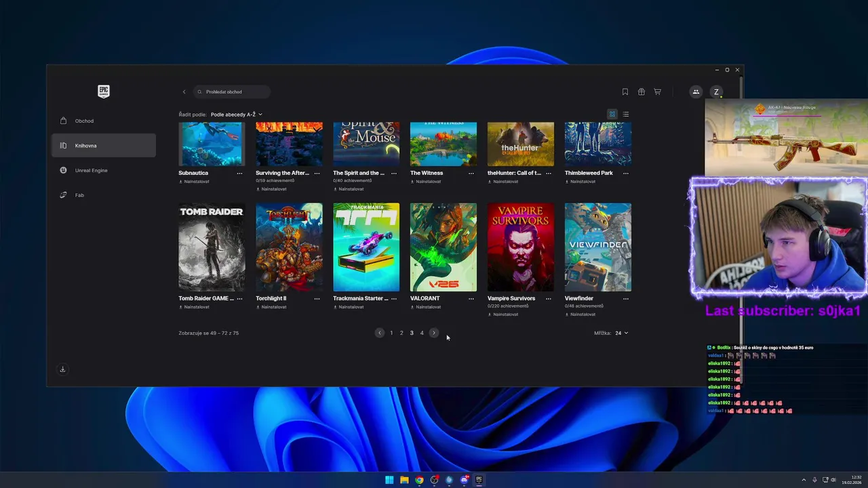The width and height of the screenshot is (868, 488).
Task: Select Knihovna in the sidebar
Action: (x=104, y=146)
